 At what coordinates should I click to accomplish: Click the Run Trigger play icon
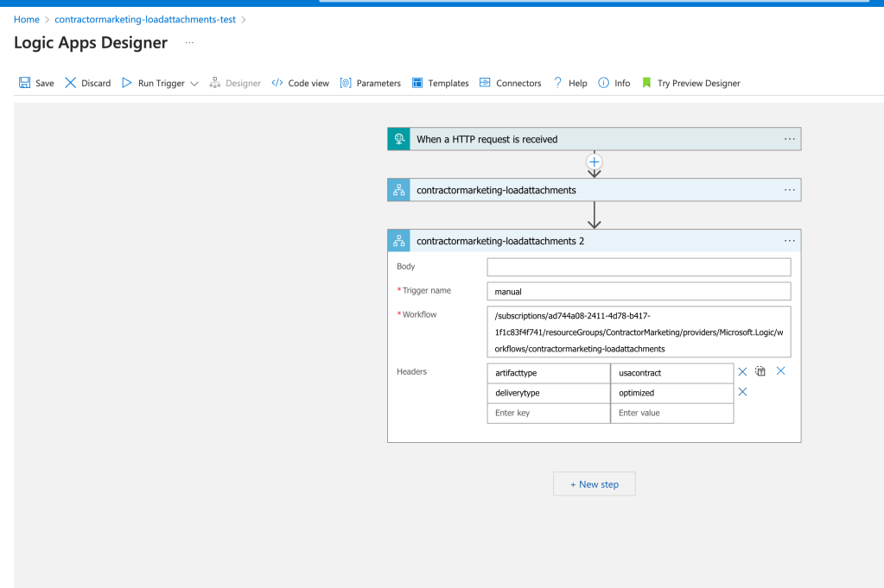tap(127, 83)
